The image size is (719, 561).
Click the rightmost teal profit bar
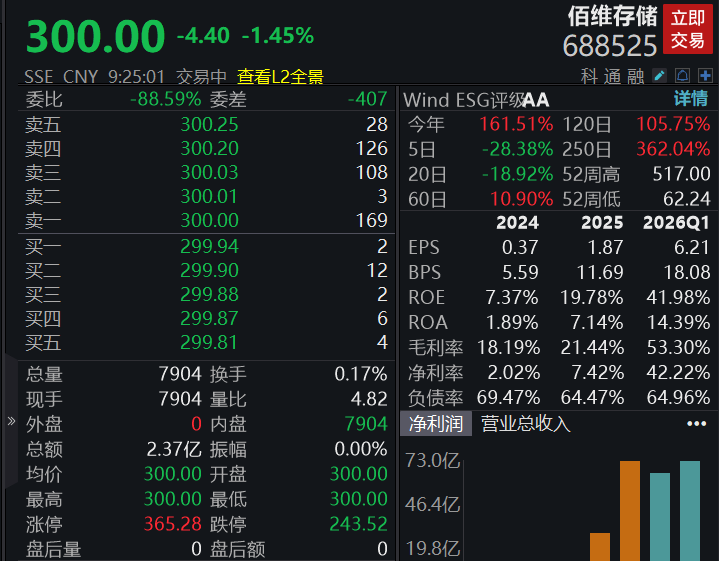[690, 511]
